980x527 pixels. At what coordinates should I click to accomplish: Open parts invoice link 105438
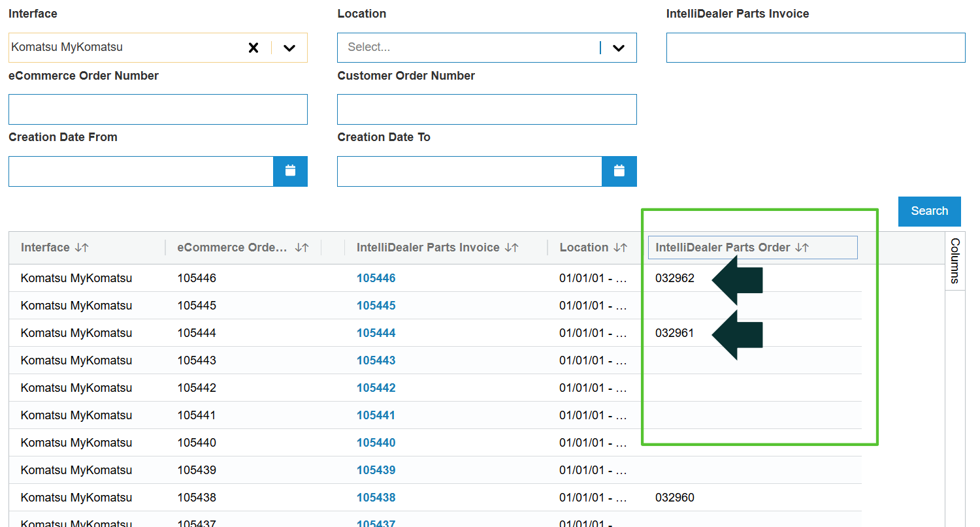(x=376, y=498)
